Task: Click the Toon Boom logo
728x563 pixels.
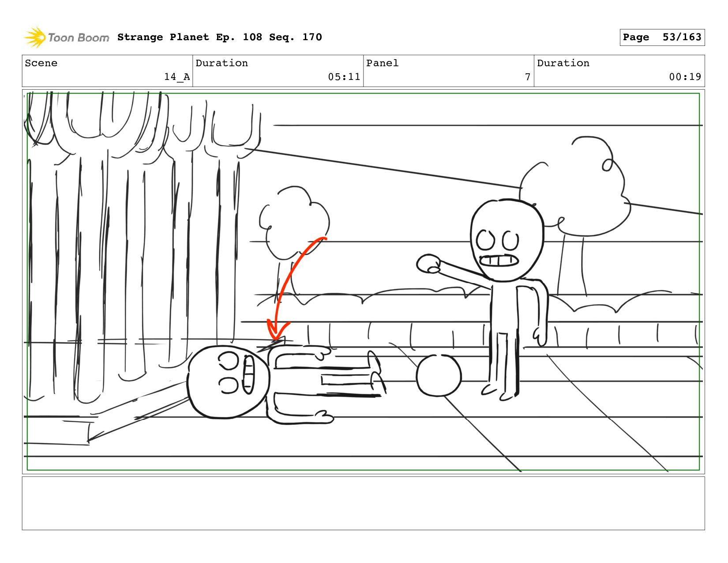Action: (x=66, y=38)
